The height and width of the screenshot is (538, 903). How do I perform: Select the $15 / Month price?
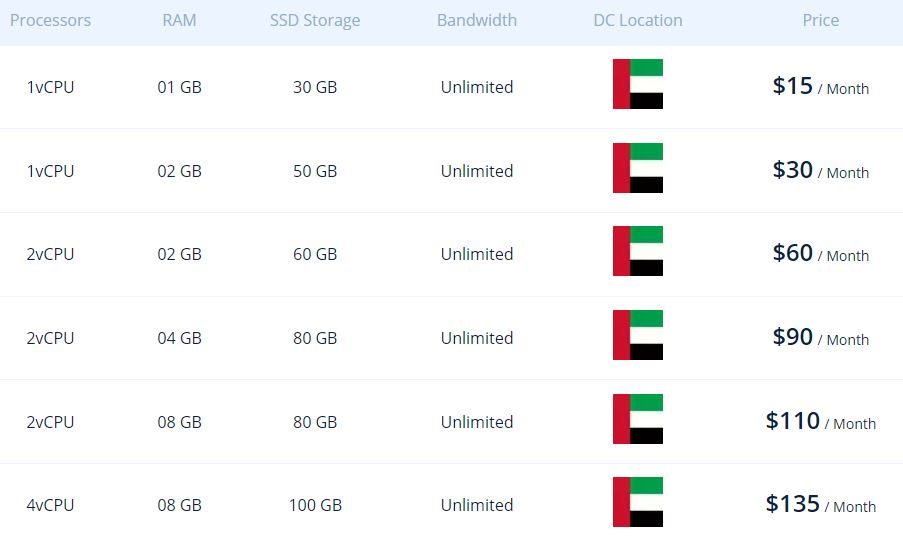(820, 87)
